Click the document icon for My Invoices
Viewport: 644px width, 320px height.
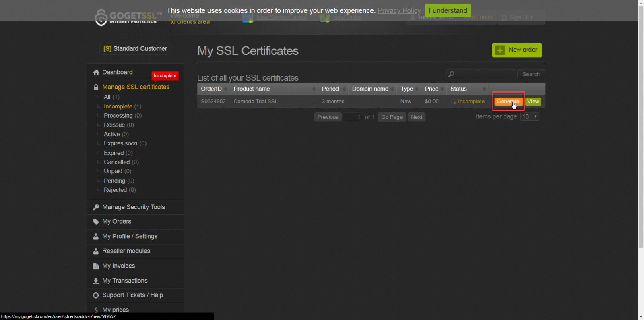(96, 266)
